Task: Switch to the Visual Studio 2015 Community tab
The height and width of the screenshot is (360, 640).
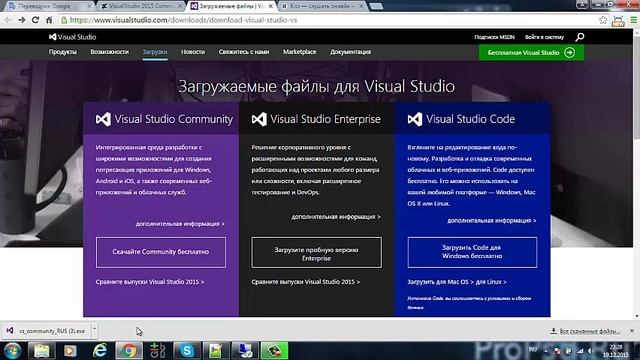Action: pos(141,6)
